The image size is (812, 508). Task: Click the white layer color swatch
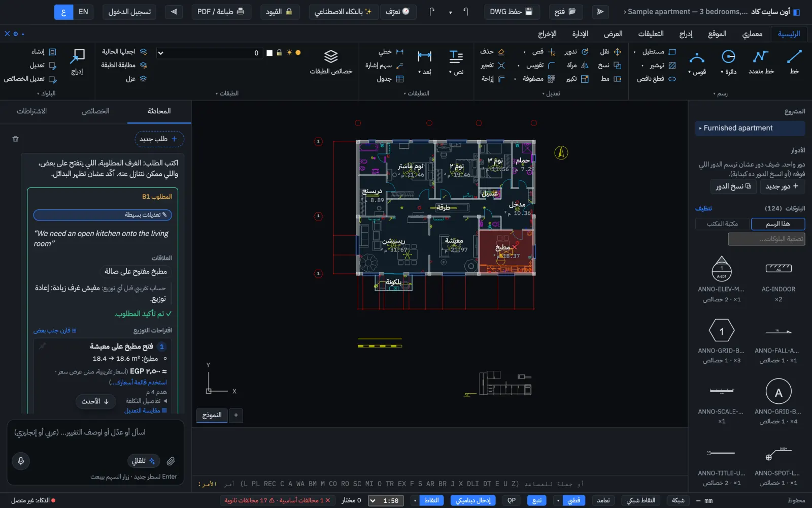pos(269,53)
